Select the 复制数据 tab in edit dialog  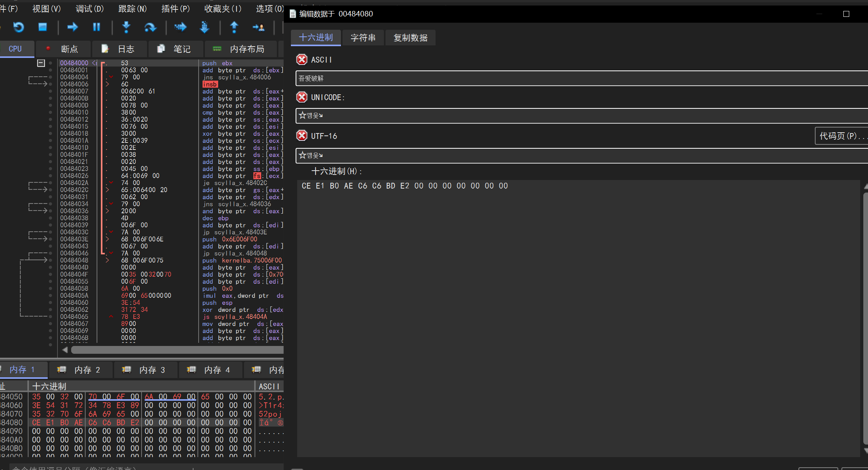click(411, 38)
